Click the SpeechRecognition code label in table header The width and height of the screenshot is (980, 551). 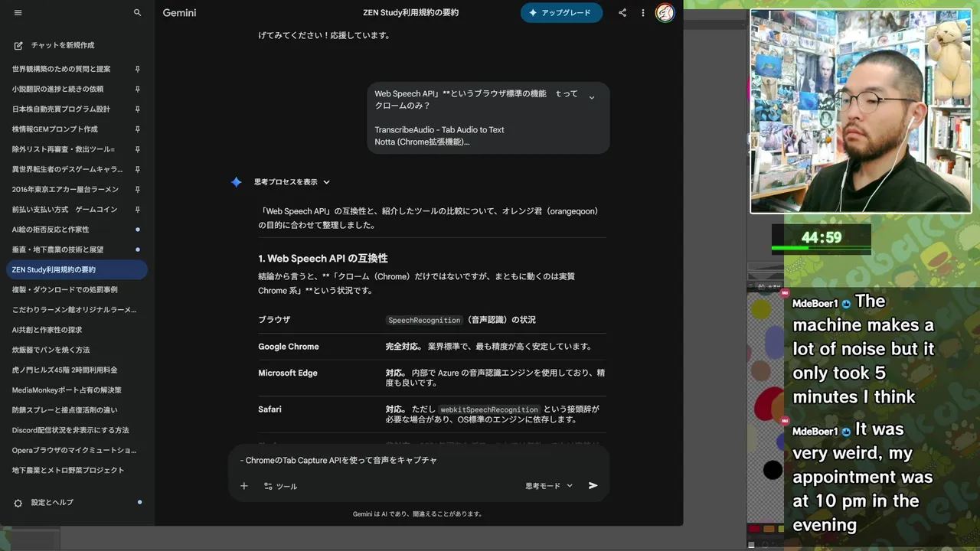424,320
